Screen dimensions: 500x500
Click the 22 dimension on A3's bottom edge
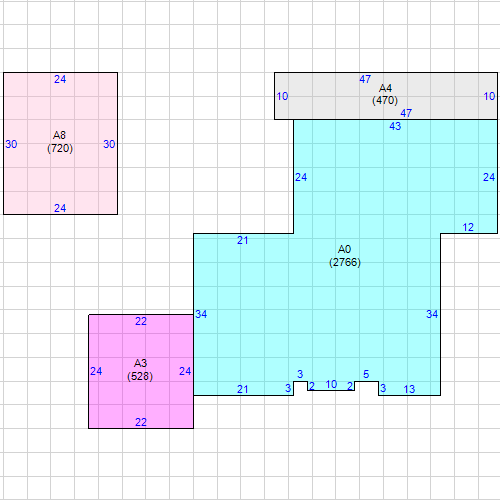tap(141, 422)
